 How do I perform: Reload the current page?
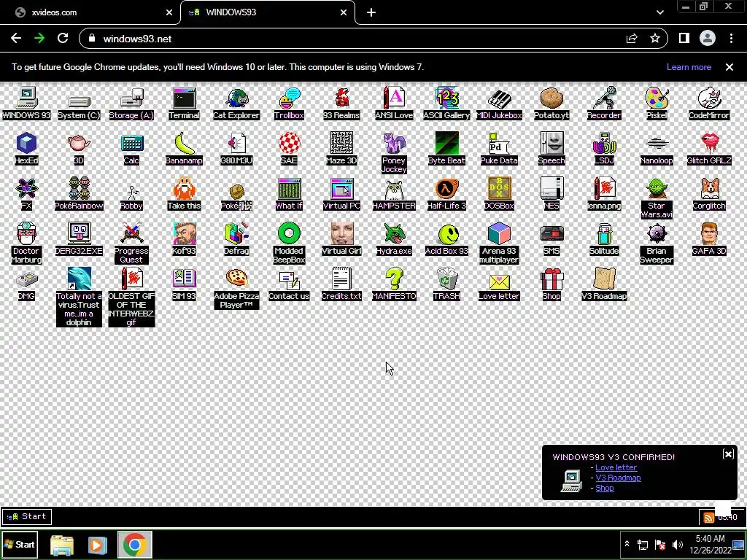pos(63,39)
